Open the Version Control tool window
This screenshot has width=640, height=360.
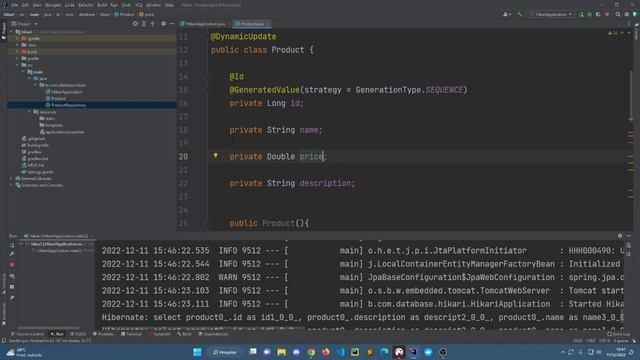tap(27, 334)
